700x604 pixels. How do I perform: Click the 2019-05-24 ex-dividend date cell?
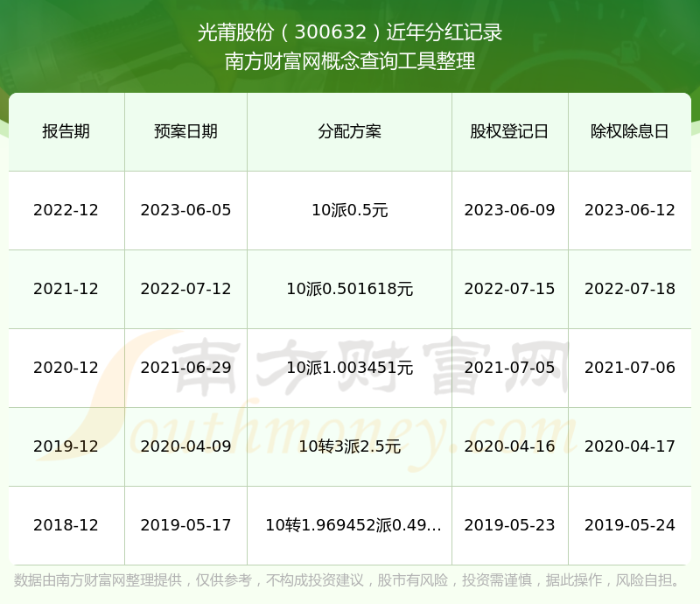point(629,525)
